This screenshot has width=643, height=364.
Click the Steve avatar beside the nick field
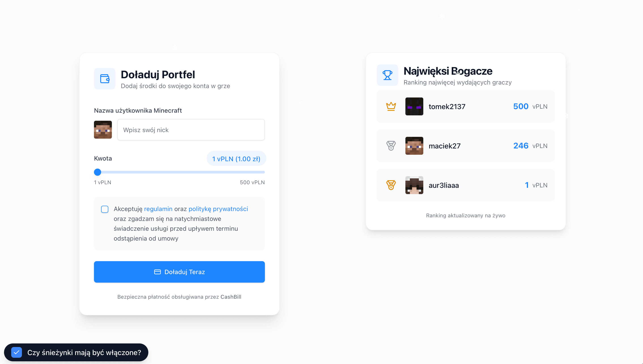103,130
